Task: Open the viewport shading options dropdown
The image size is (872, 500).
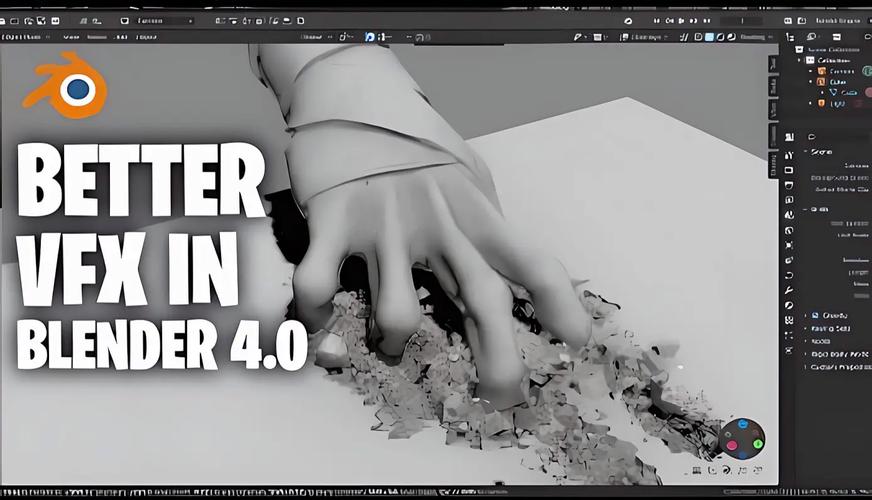Action: (x=756, y=37)
